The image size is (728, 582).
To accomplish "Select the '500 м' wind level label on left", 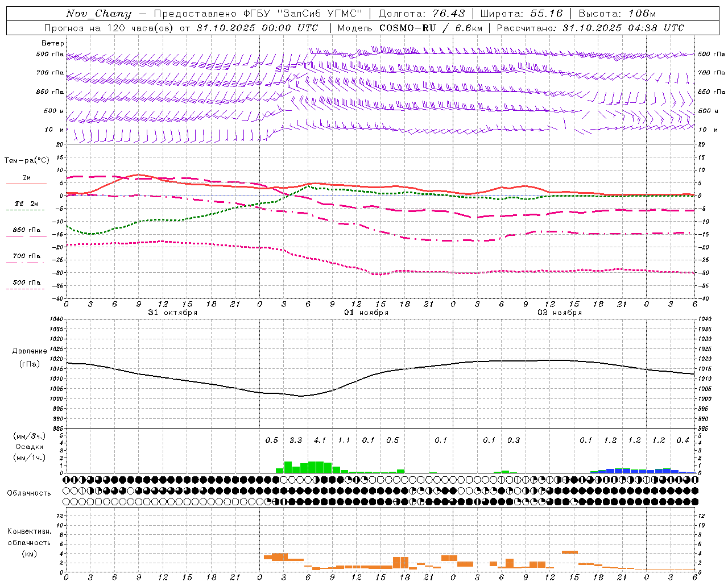I will point(54,111).
